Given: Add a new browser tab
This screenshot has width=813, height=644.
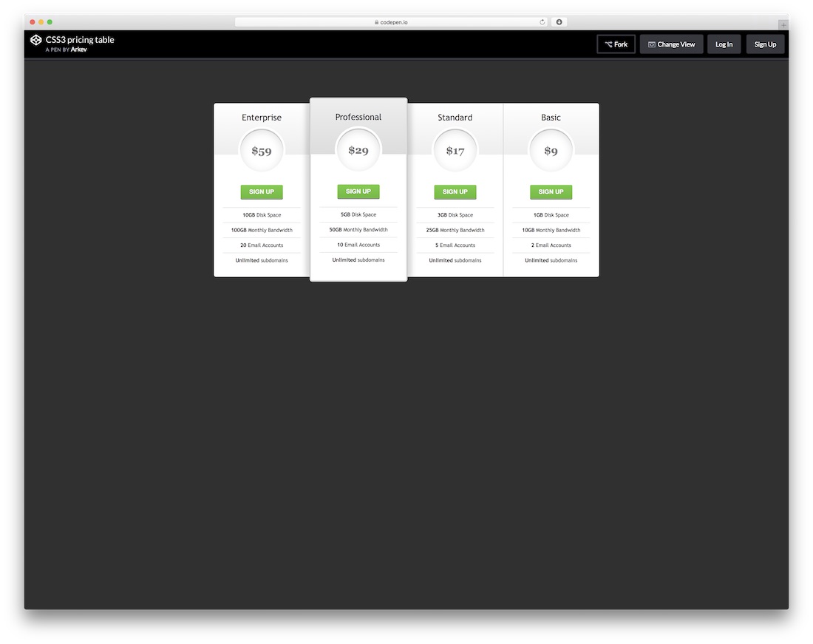Looking at the screenshot, I should pos(783,24).
